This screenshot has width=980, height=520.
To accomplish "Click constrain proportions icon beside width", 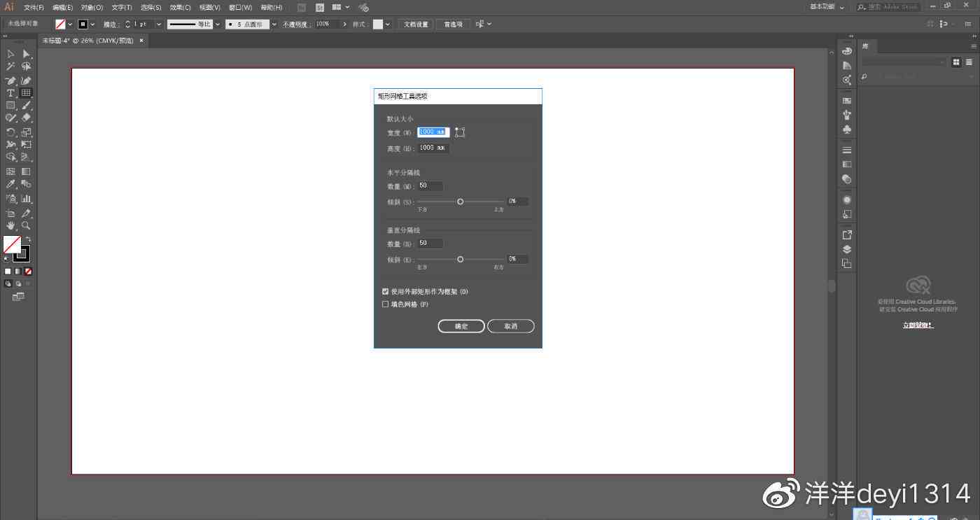I will click(460, 132).
